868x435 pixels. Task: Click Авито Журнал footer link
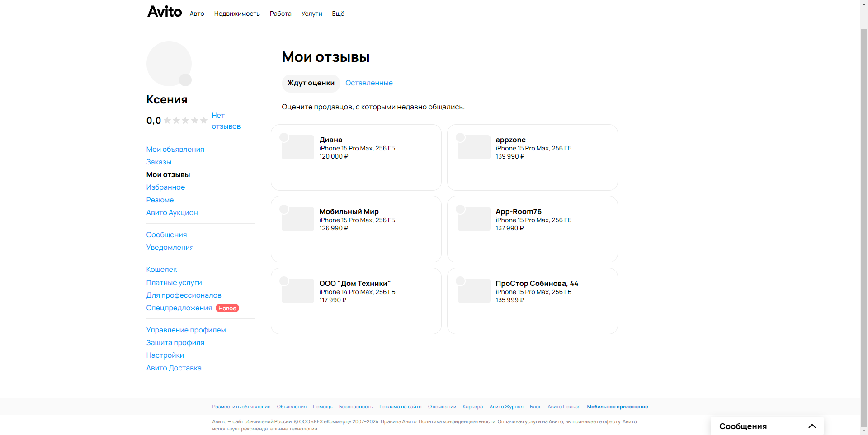[x=506, y=407]
